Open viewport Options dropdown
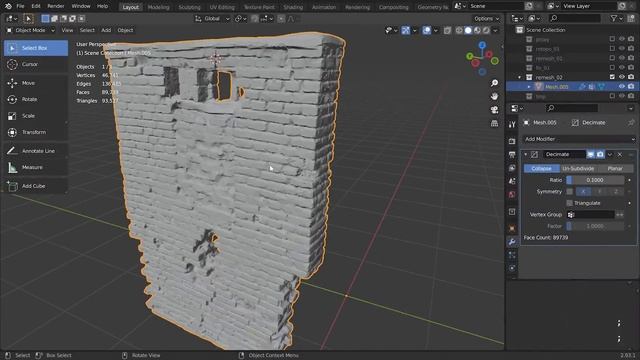The image size is (640, 360). pyautogui.click(x=487, y=19)
